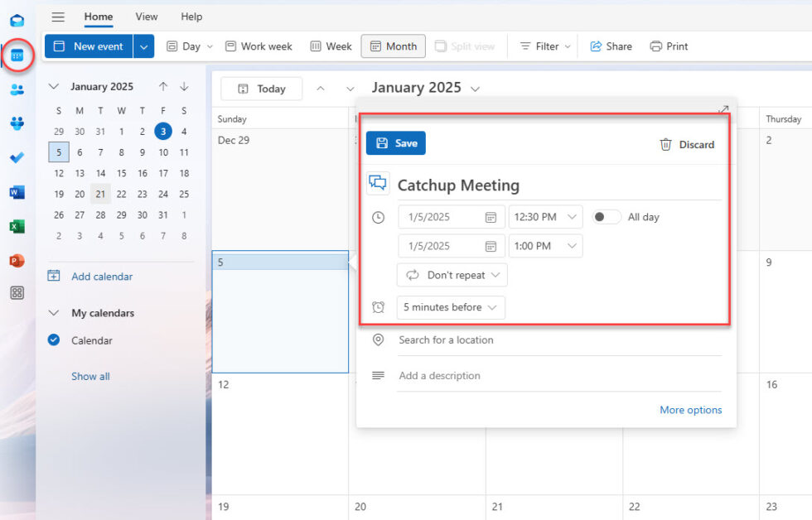Toggle the All day switch
This screenshot has width=812, height=520.
606,217
